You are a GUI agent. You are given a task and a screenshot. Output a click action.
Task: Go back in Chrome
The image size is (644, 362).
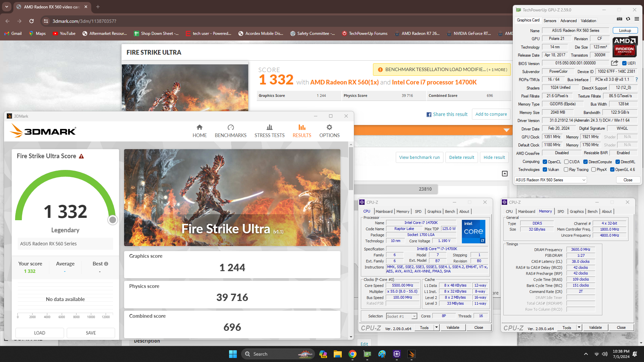click(8, 21)
